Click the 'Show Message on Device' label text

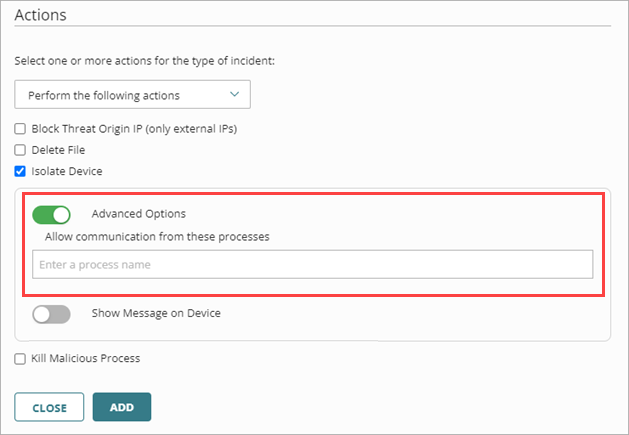(x=155, y=313)
